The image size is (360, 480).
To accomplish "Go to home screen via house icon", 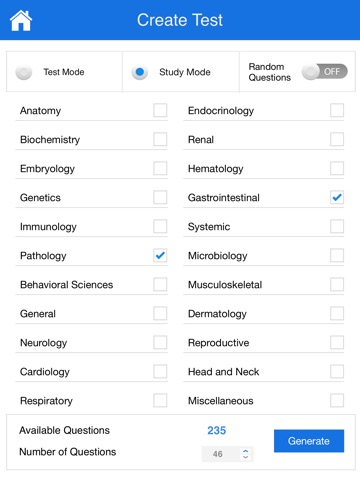I will (21, 20).
